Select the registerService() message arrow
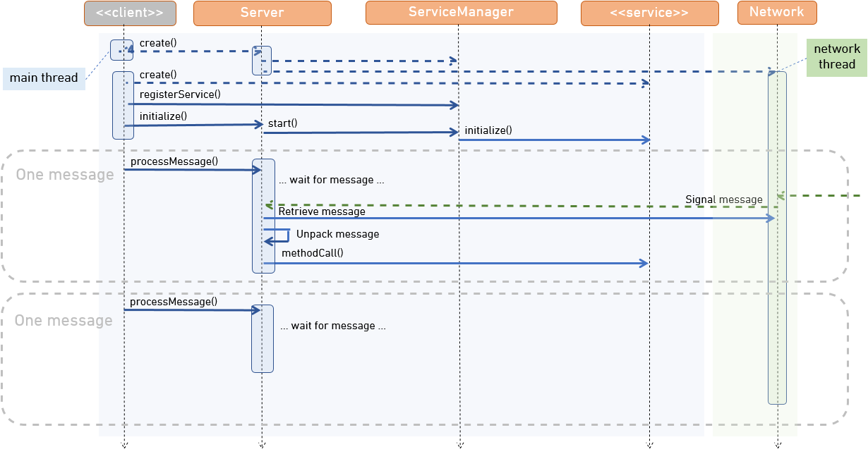868x454 pixels. coord(296,104)
